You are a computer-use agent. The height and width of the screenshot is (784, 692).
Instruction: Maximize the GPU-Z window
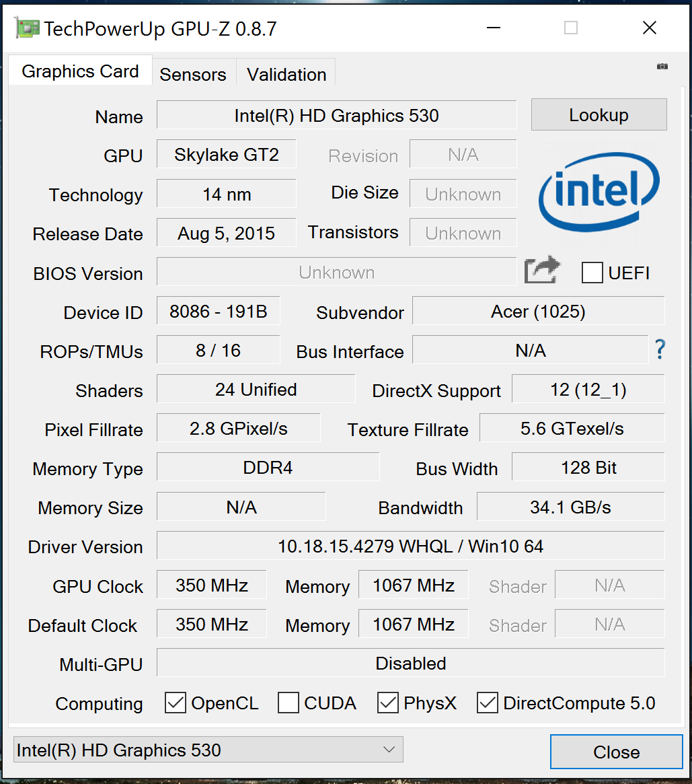[571, 28]
